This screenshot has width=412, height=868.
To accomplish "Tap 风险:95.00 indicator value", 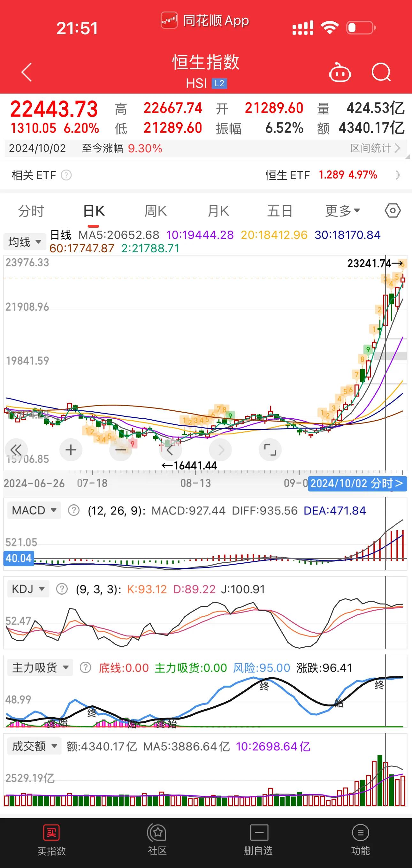I will coord(262,667).
